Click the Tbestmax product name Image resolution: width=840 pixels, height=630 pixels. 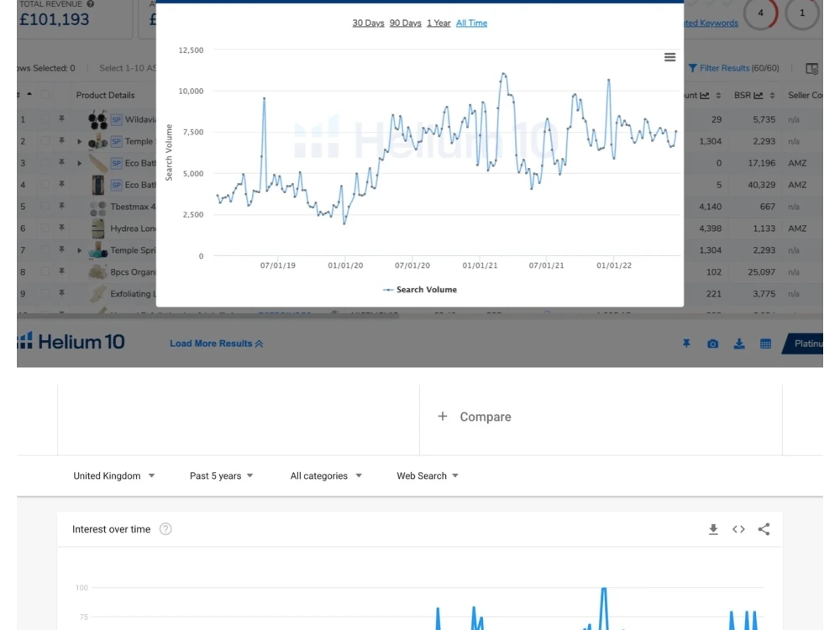click(x=133, y=207)
